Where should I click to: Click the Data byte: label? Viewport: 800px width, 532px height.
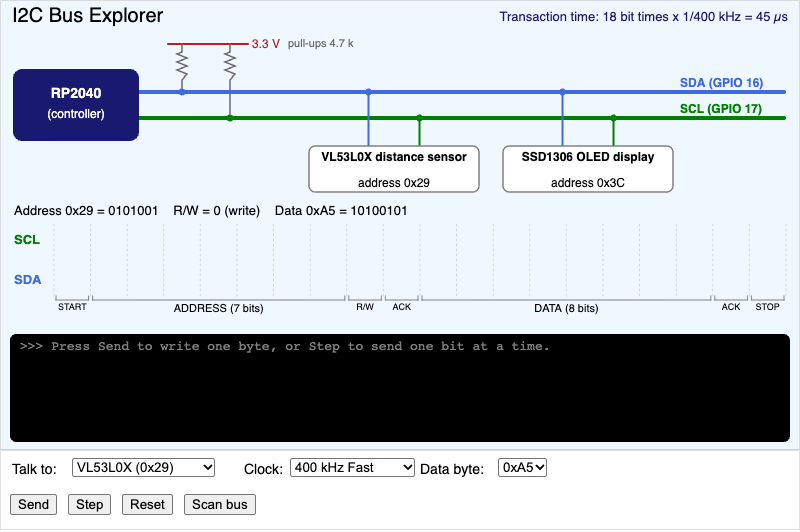tap(452, 469)
